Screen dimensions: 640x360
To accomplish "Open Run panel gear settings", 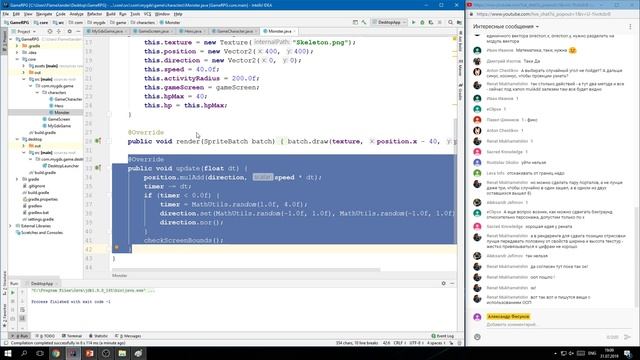I will coord(444,283).
